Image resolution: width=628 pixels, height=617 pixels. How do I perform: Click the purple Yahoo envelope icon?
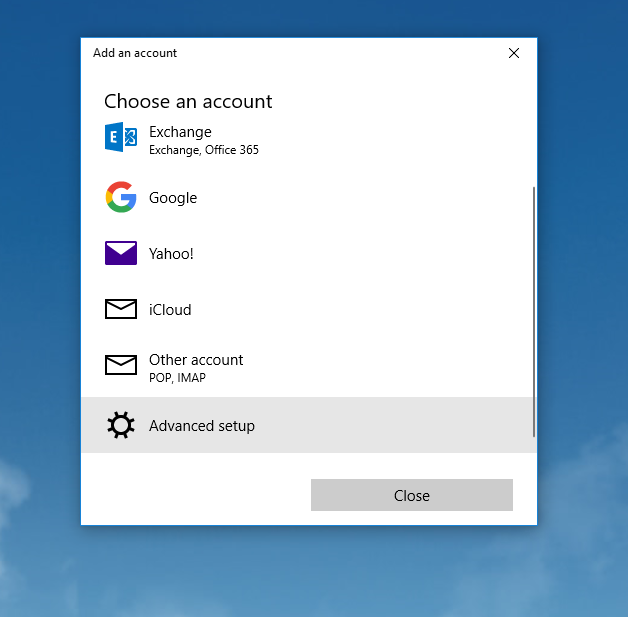pyautogui.click(x=121, y=253)
